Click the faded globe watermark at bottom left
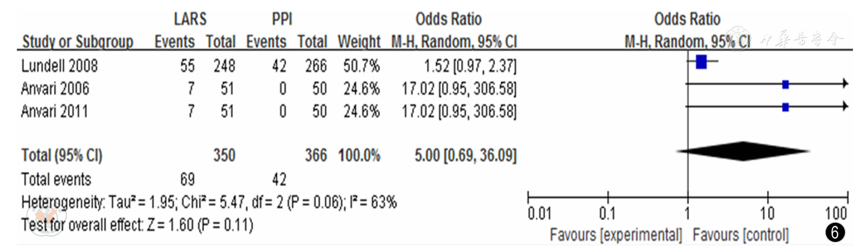The width and height of the screenshot is (868, 249). tap(43, 221)
